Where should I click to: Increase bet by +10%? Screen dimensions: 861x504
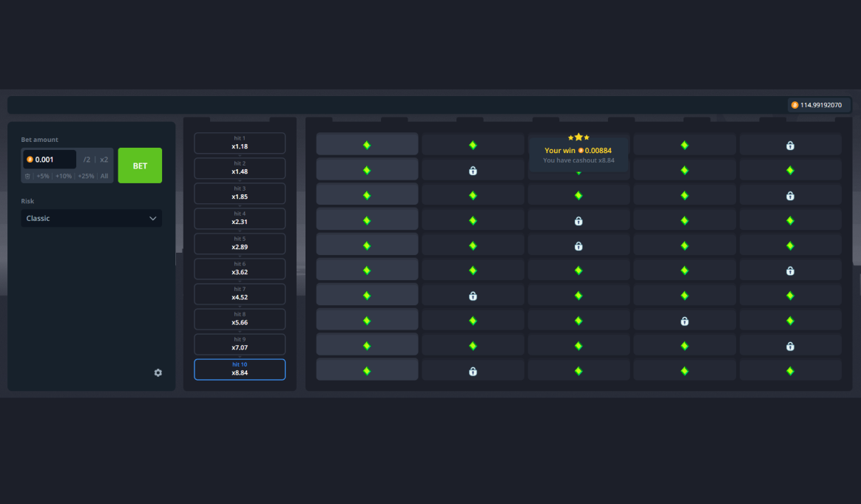(x=64, y=176)
